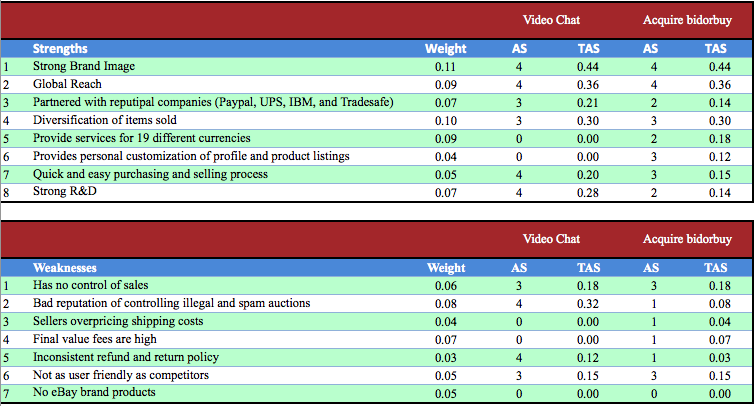
Task: Click the 'Weaknesses' table header cell
Action: [x=67, y=268]
